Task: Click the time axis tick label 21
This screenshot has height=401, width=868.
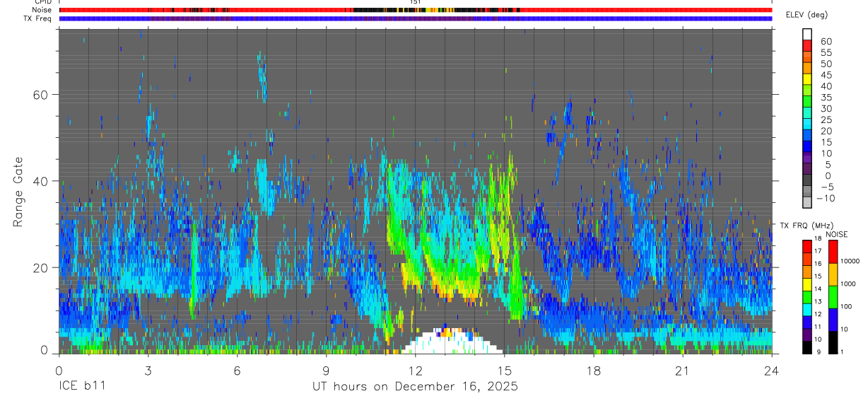Action: coord(682,370)
